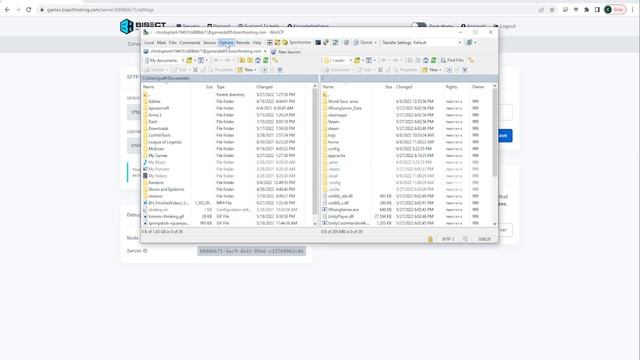This screenshot has height=360, width=640.
Task: Click the remote delete X icon
Action: click(380, 70)
